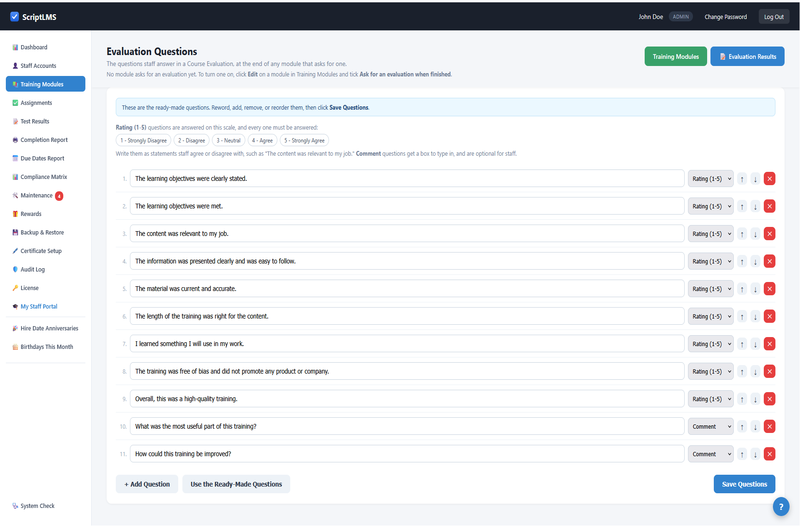
Task: Log out of ScriptLMS
Action: pos(773,17)
